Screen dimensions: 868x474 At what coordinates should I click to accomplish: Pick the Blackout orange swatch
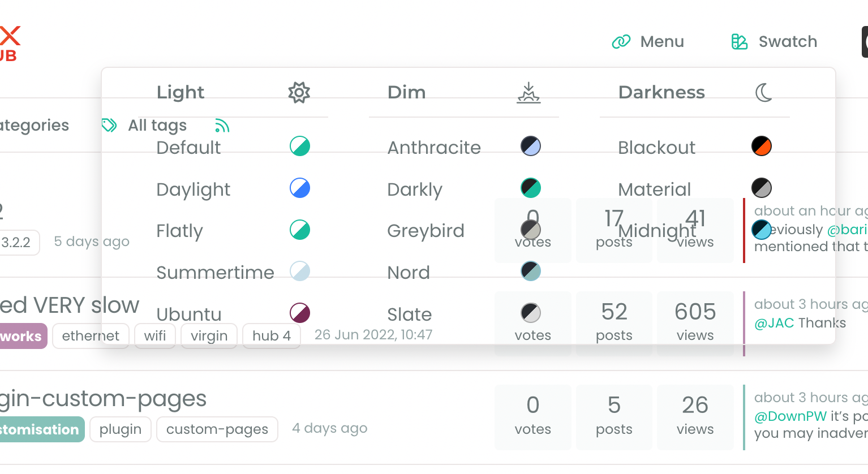point(761,146)
